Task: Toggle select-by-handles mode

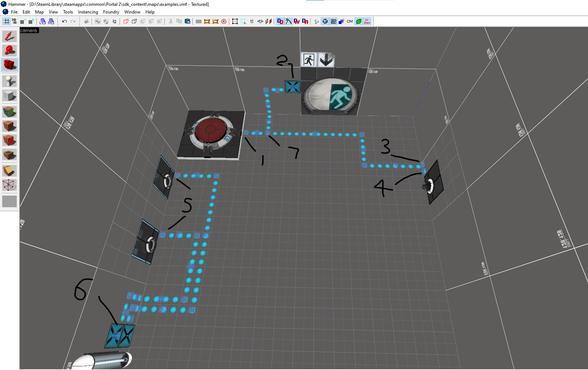Action: 235,21
